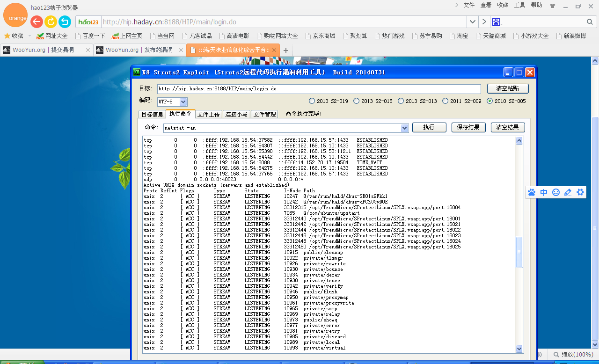Image resolution: width=599 pixels, height=364 pixels.
Task: Switch to the 连接小马 tab
Action: 236,114
